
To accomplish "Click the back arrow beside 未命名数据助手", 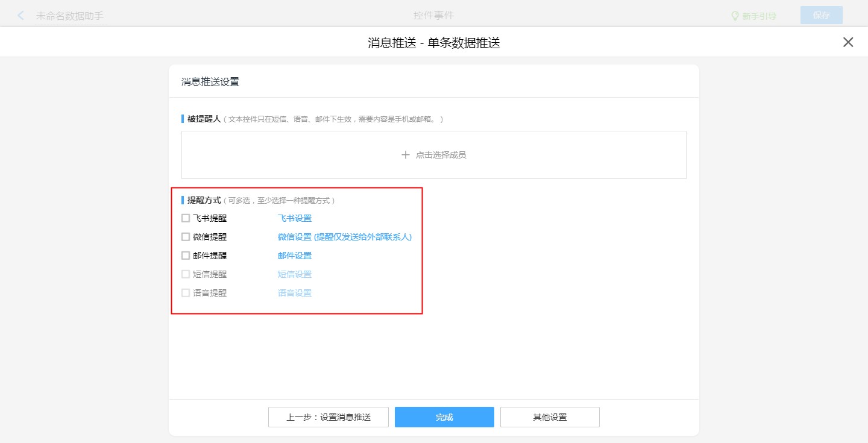I will (x=21, y=16).
